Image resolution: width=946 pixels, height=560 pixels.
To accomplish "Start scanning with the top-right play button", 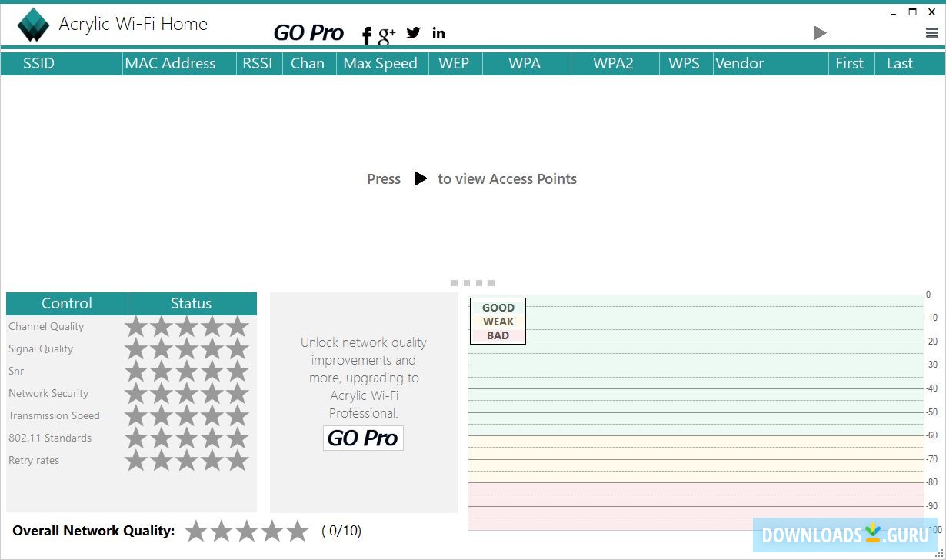I will [821, 33].
